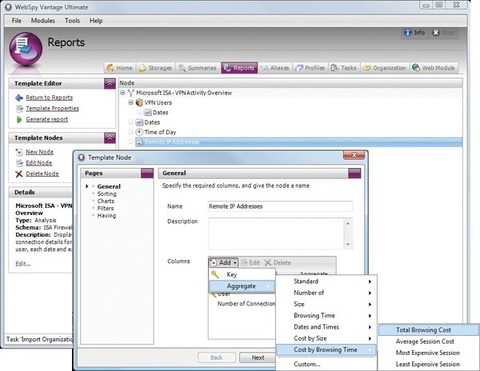Image resolution: width=480 pixels, height=371 pixels.
Task: Collapse the Template Editor panel
Action: [x=110, y=83]
